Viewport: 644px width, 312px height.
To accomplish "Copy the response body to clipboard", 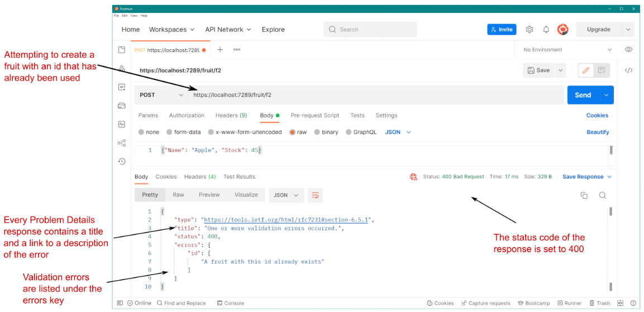I will pyautogui.click(x=584, y=195).
